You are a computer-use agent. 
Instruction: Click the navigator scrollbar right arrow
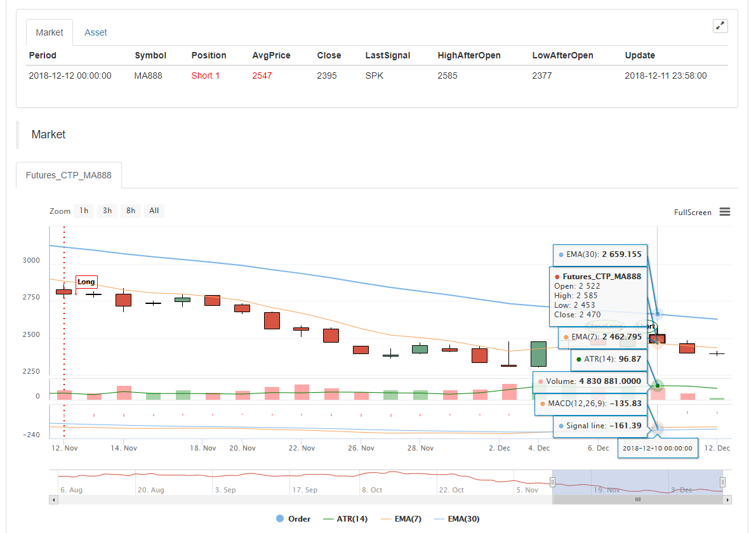[x=727, y=500]
